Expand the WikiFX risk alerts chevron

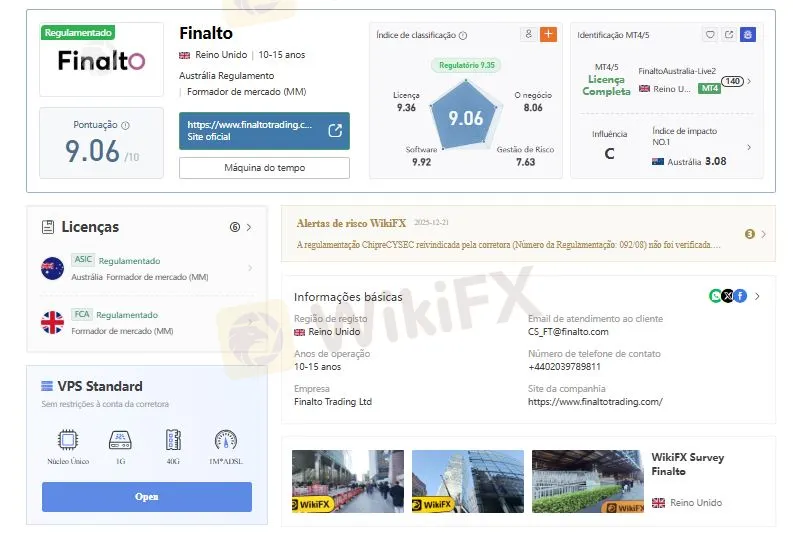pyautogui.click(x=763, y=234)
